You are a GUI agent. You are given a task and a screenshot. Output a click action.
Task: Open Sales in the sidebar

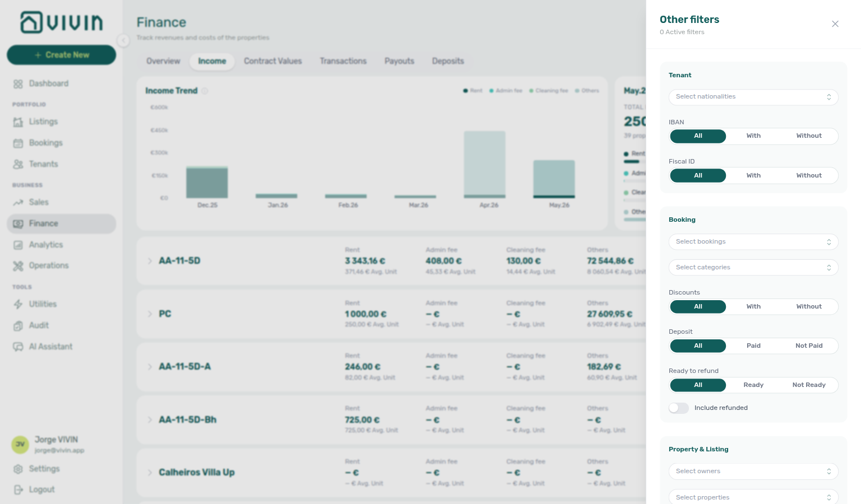[x=62, y=202]
